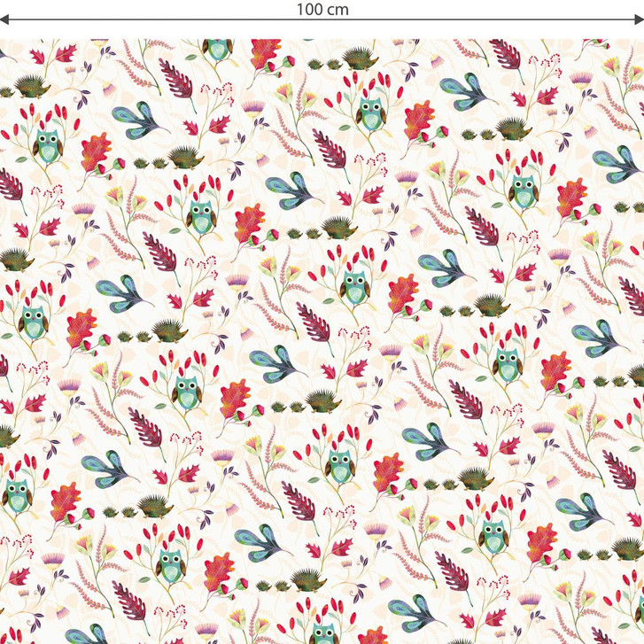Click the "100 cm" width label
The height and width of the screenshot is (644, 644).
(x=322, y=10)
